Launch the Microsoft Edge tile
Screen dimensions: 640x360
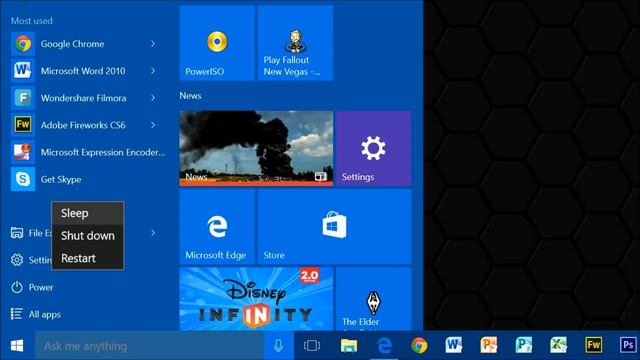[217, 227]
